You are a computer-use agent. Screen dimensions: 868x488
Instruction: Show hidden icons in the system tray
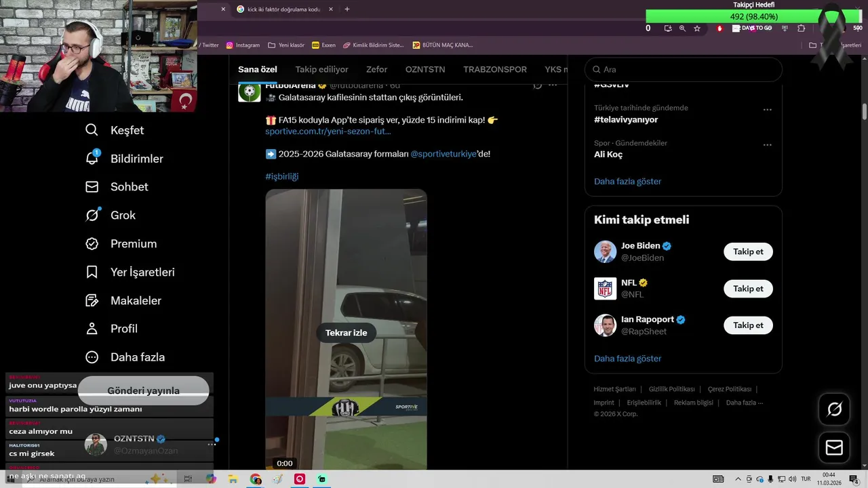pos(738,479)
